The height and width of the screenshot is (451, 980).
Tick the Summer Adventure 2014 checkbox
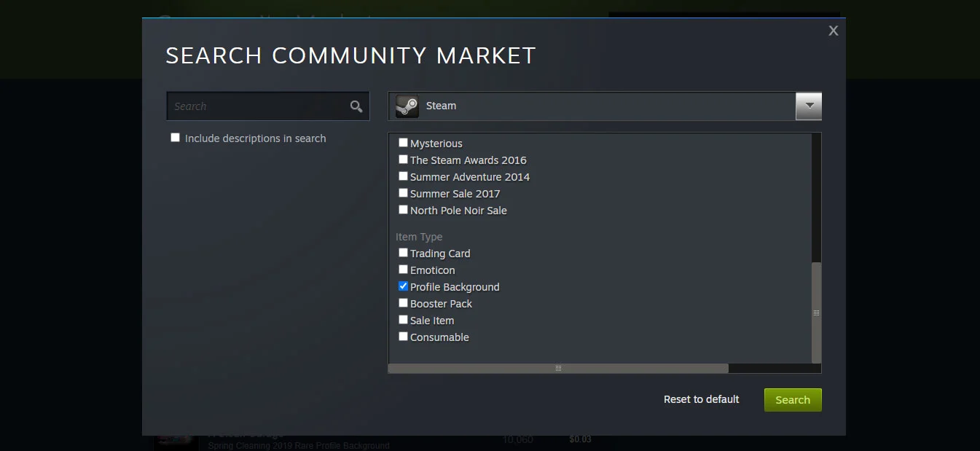pyautogui.click(x=403, y=176)
